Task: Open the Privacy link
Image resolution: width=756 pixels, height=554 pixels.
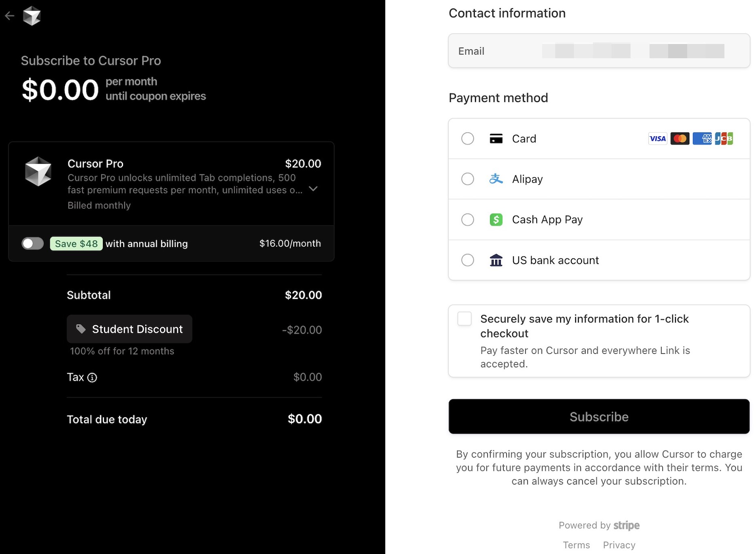Action: tap(619, 545)
